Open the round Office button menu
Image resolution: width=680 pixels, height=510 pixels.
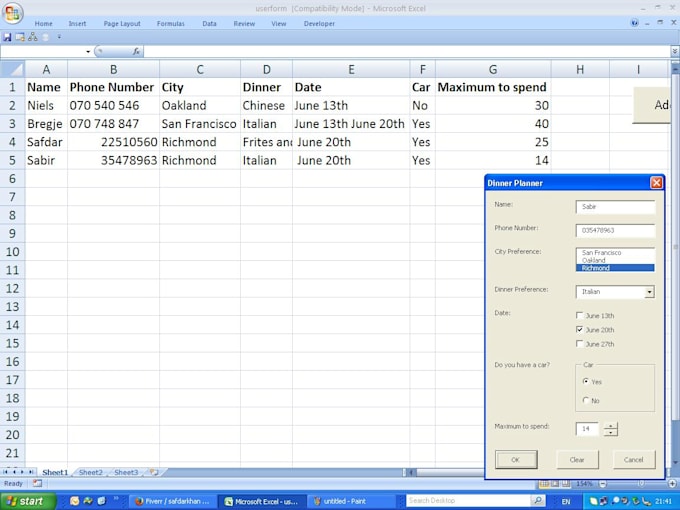tap(12, 13)
